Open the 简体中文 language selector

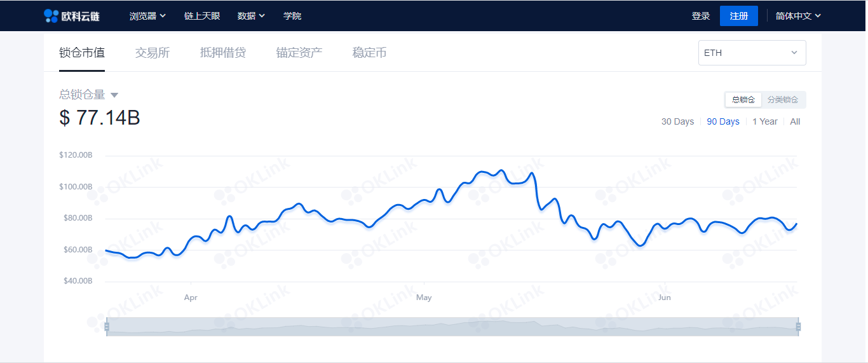(798, 16)
